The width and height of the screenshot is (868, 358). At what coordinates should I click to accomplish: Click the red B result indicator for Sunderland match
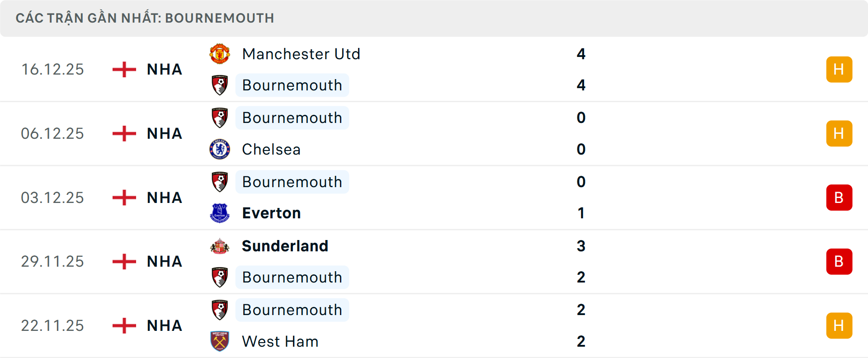[839, 261]
